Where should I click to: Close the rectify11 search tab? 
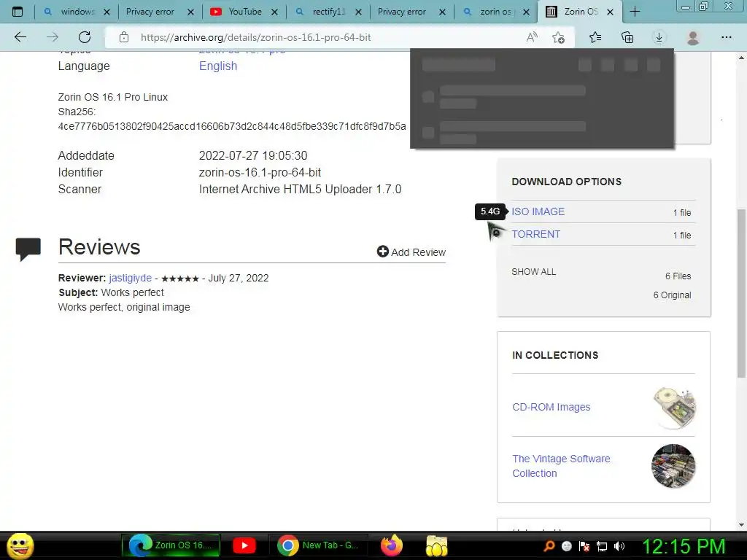point(358,12)
